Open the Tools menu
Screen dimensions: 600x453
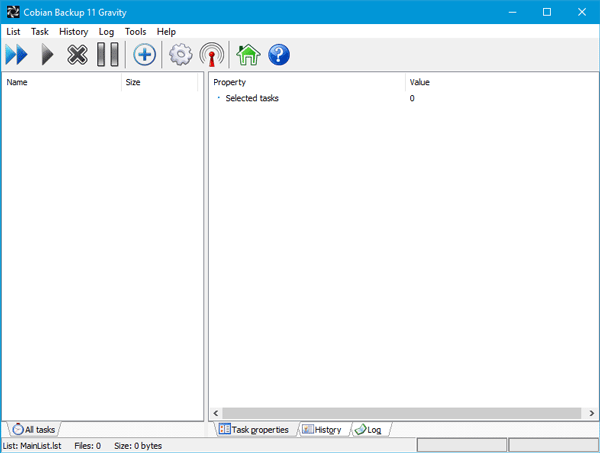135,32
